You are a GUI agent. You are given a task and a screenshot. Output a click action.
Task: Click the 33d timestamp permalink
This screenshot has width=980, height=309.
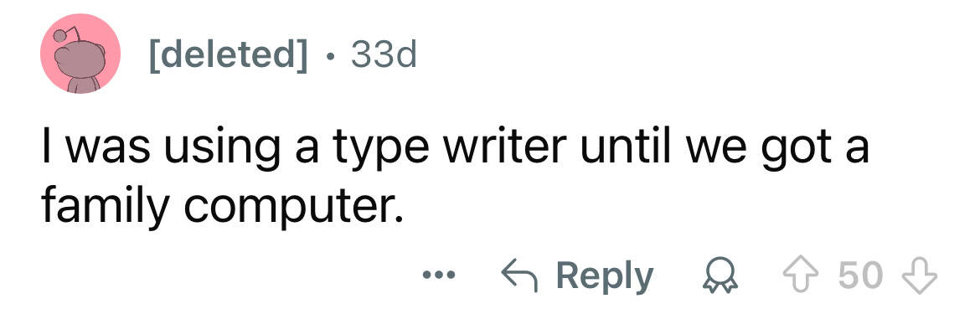click(383, 56)
